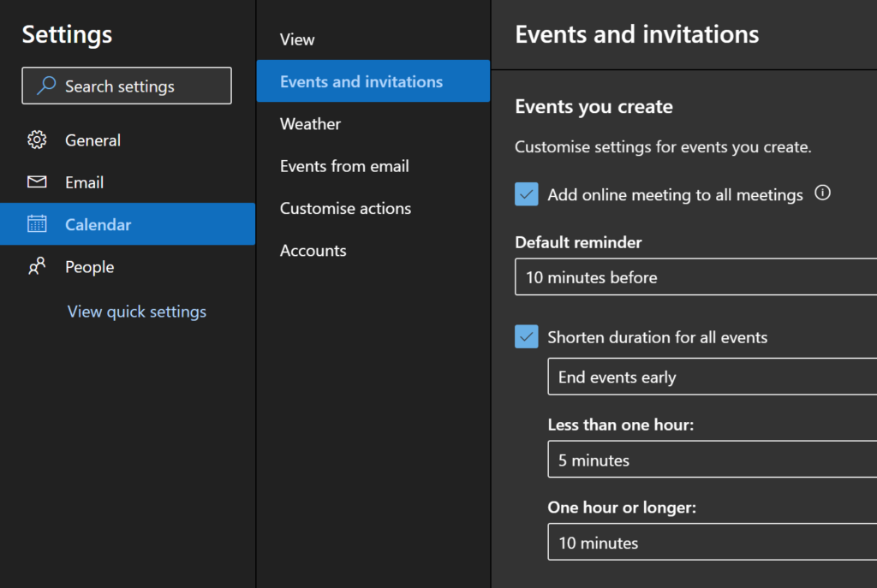Screen dimensions: 877x588
Task: Toggle Add online meeting to all meetings
Action: (527, 194)
